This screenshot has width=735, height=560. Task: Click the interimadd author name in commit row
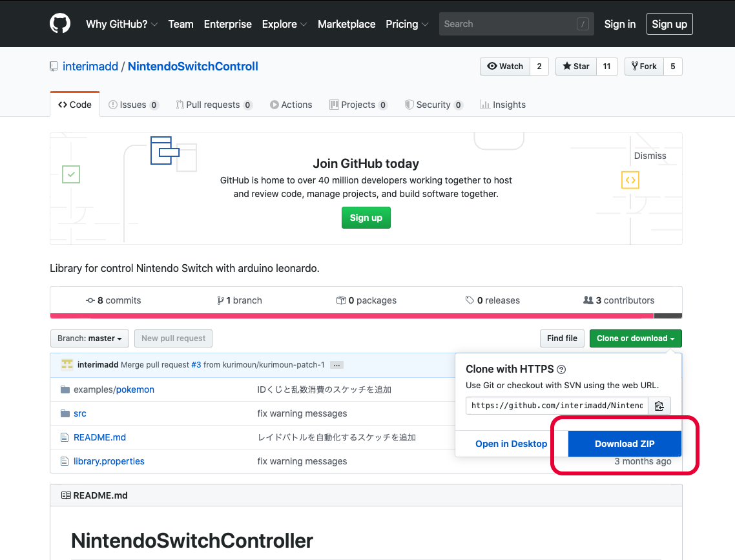click(x=98, y=364)
